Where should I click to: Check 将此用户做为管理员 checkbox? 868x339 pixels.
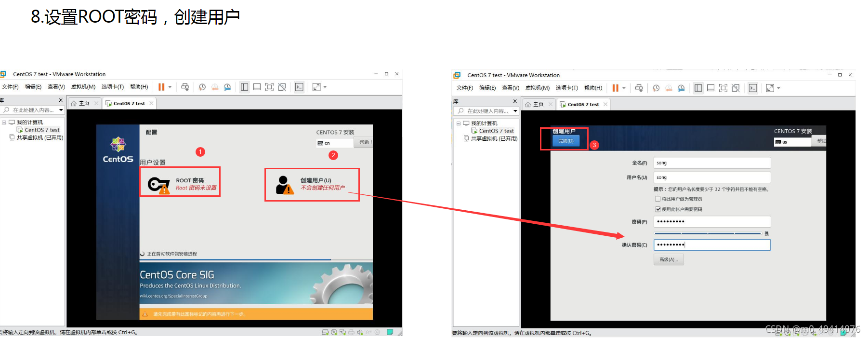click(x=658, y=199)
